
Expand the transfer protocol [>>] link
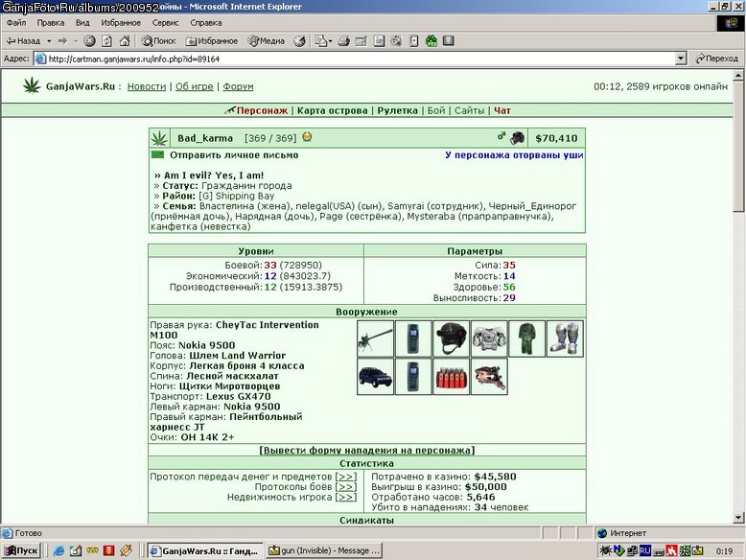[346, 477]
